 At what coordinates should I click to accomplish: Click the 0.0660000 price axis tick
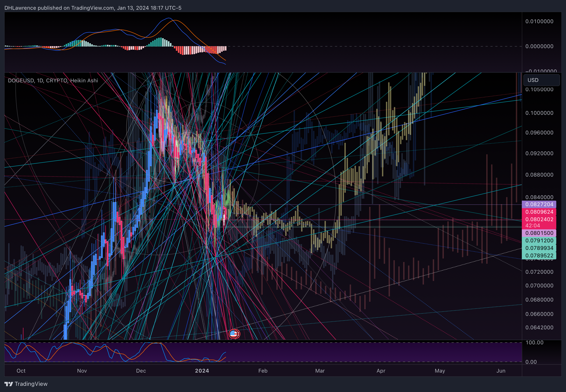(539, 314)
